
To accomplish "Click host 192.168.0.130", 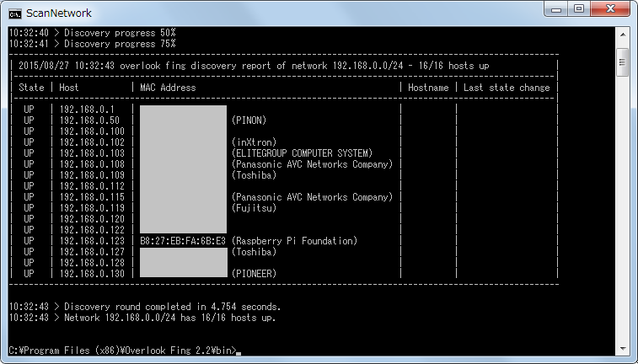I will (92, 274).
